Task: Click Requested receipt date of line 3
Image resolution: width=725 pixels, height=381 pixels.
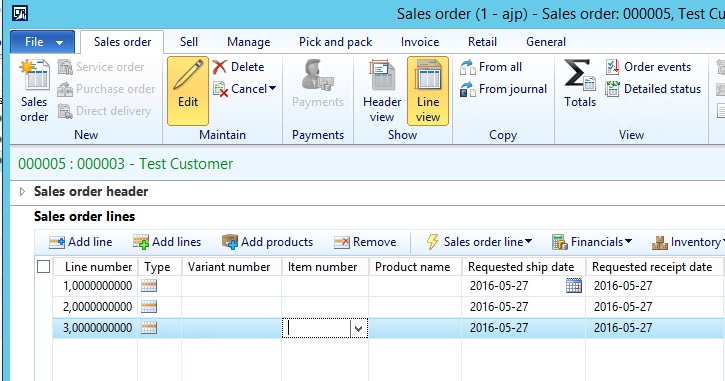Action: (655, 328)
